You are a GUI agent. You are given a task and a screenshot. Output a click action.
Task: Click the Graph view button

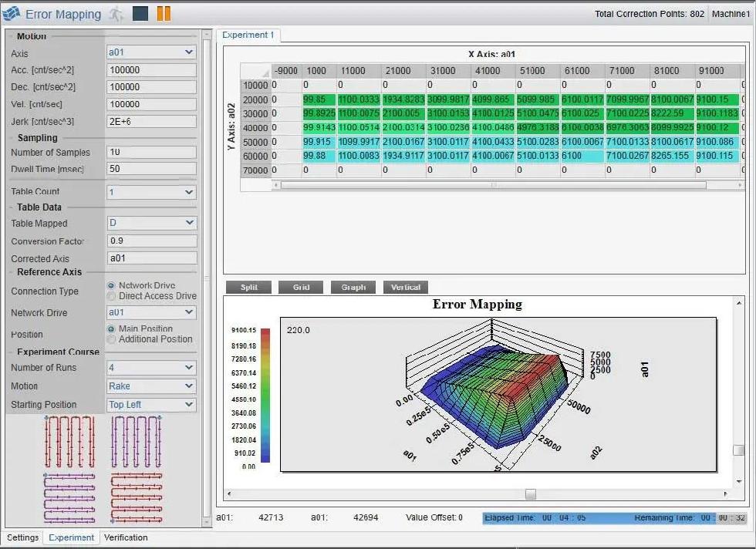353,287
